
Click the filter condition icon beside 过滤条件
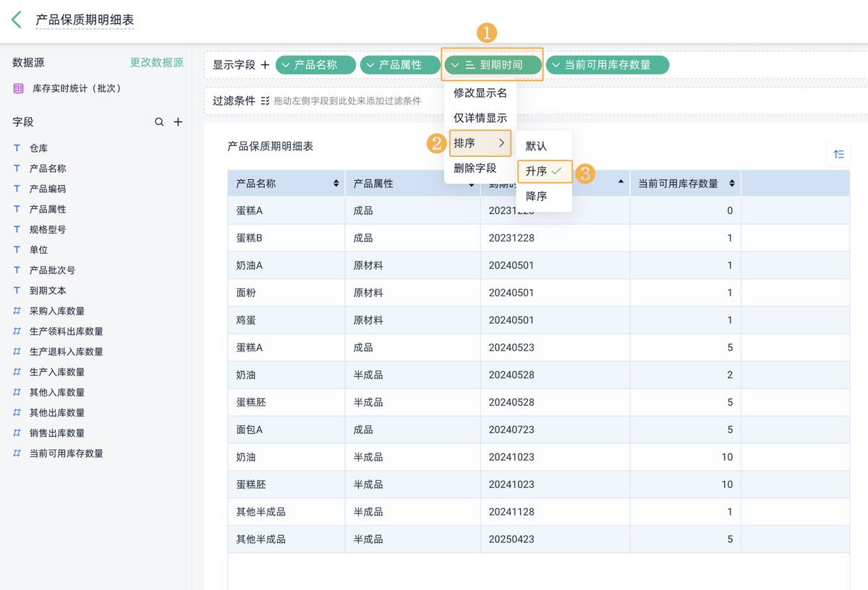click(x=265, y=101)
